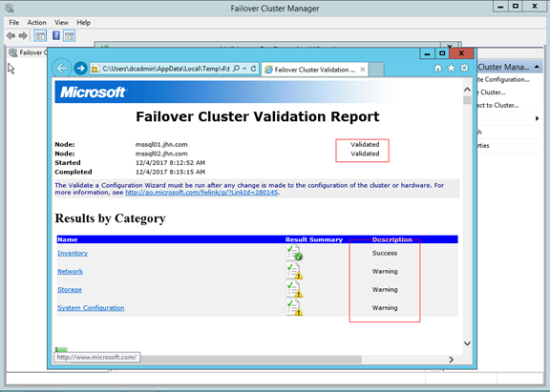The height and width of the screenshot is (392, 550).
Task: Click the Started time 8:12:52 AM
Action: click(x=170, y=162)
